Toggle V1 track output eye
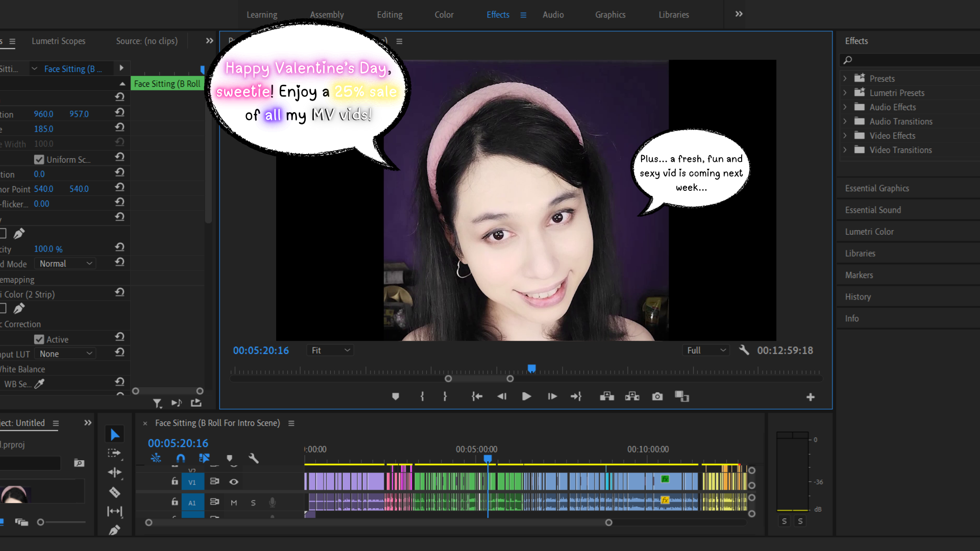This screenshot has height=551, width=980. 234,482
